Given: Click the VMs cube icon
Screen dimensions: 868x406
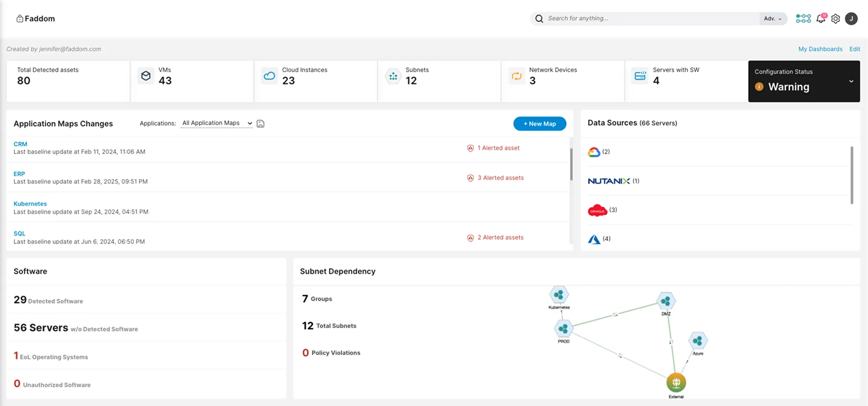Looking at the screenshot, I should 146,76.
